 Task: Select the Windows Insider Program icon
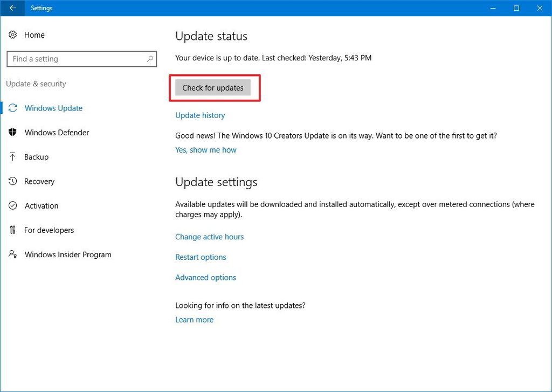coord(13,255)
